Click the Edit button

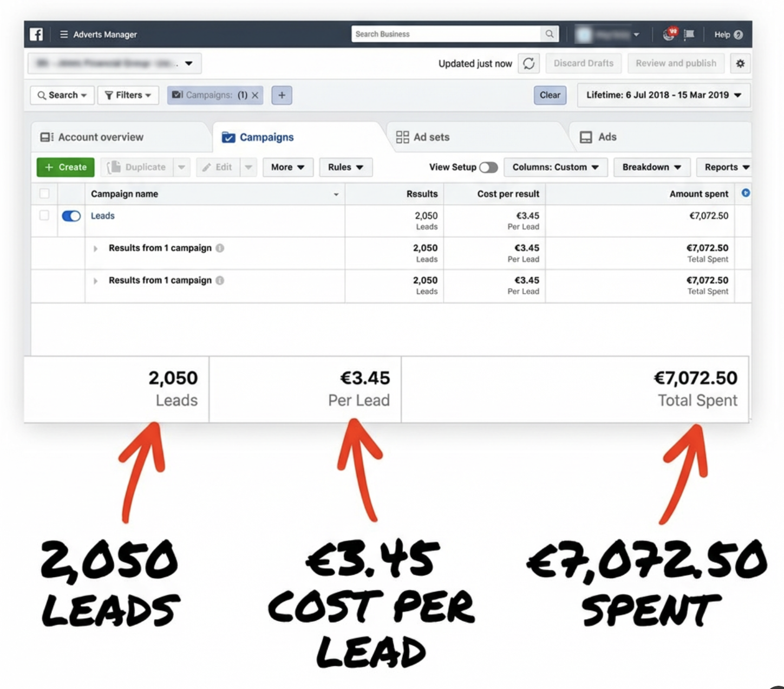click(218, 167)
